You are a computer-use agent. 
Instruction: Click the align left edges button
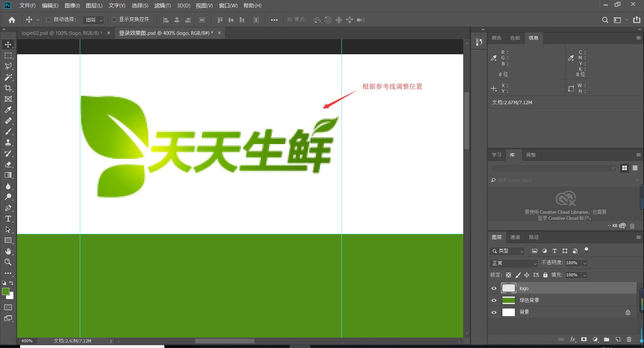(166, 20)
